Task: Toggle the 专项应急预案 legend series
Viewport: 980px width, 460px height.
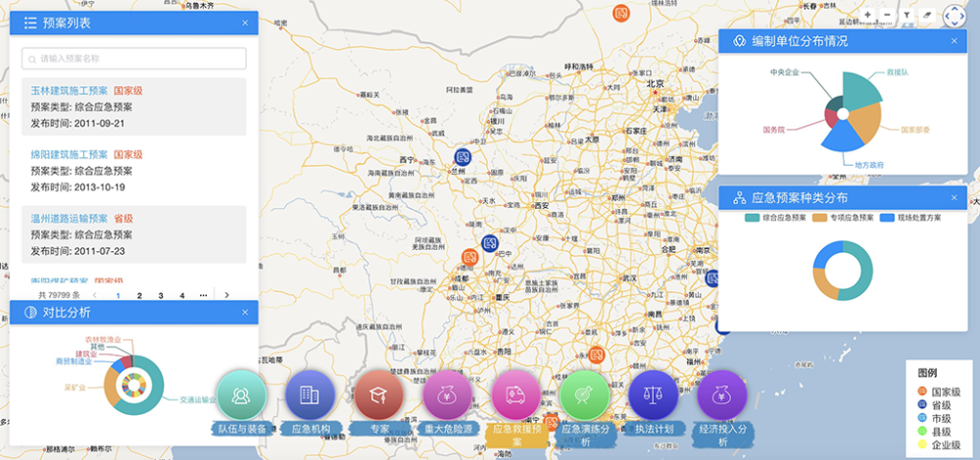Action: tap(843, 217)
